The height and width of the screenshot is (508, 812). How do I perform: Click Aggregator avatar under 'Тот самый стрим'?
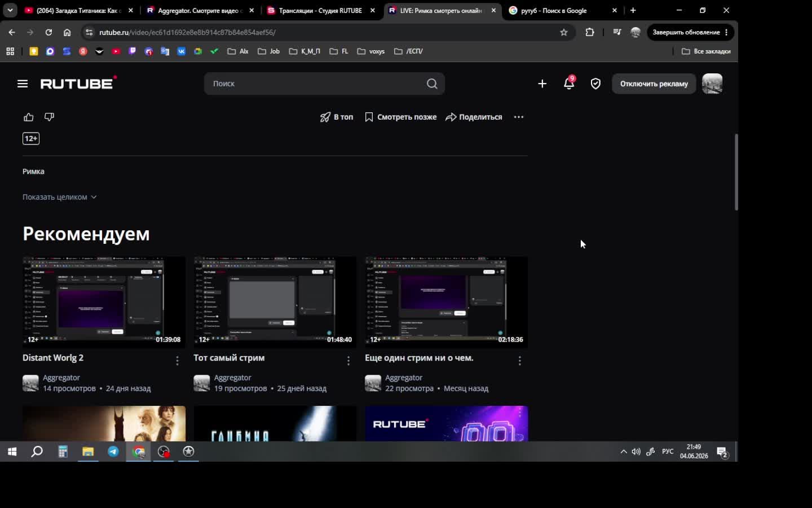(x=202, y=383)
